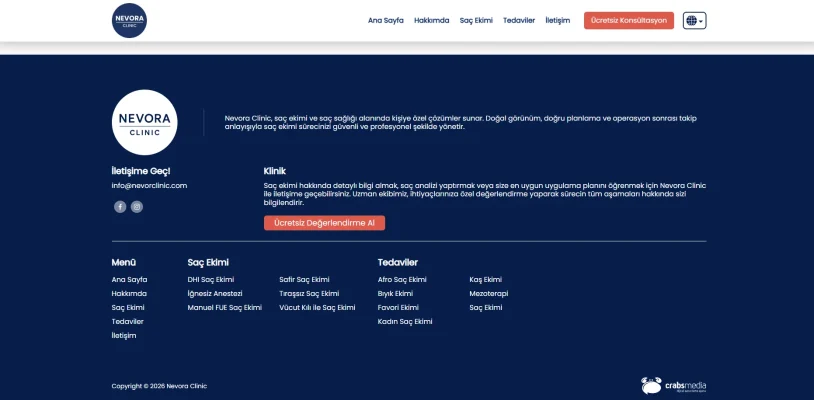814x400 pixels.
Task: Open the Vücut Kılı ile Saç Ekimi link
Action: 317,308
